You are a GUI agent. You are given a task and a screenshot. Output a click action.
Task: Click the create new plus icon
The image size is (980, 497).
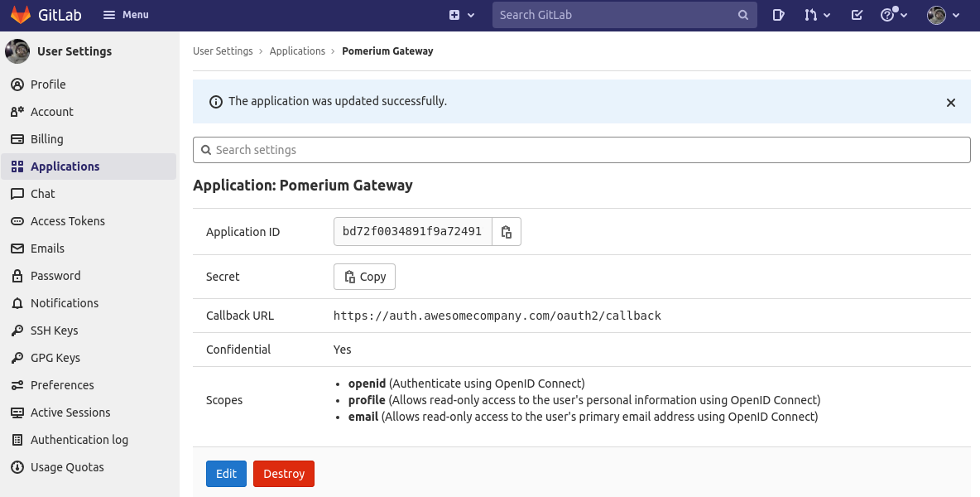[454, 15]
